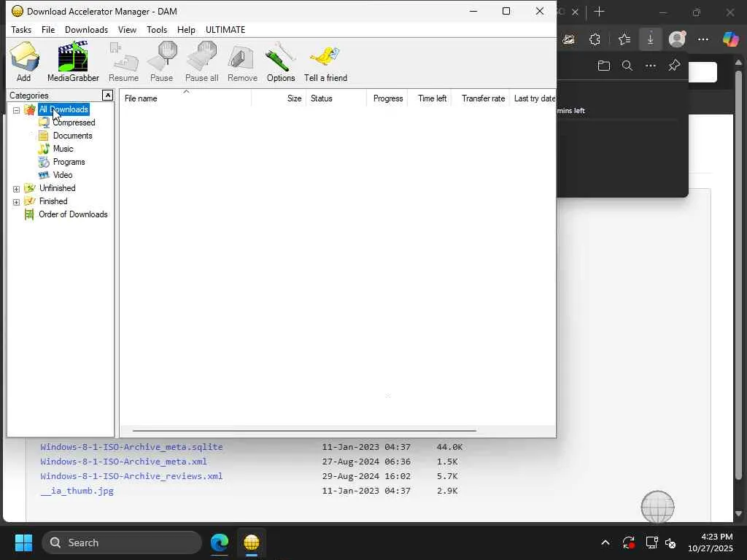Select the Video category
Image resolution: width=747 pixels, height=560 pixels.
(x=63, y=175)
